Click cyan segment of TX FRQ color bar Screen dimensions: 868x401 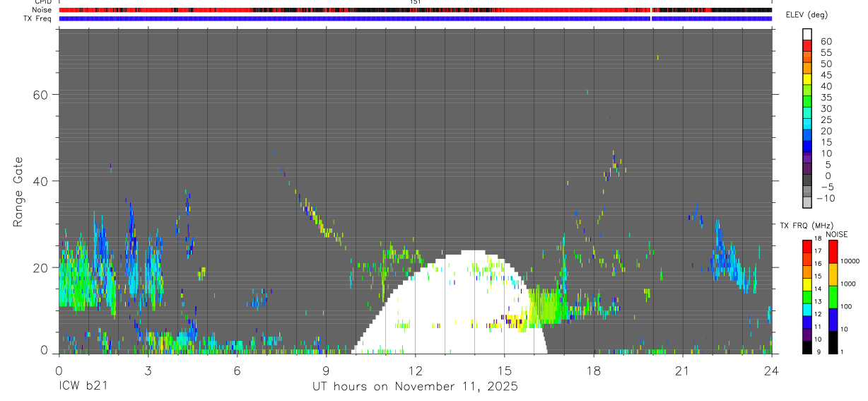point(807,308)
